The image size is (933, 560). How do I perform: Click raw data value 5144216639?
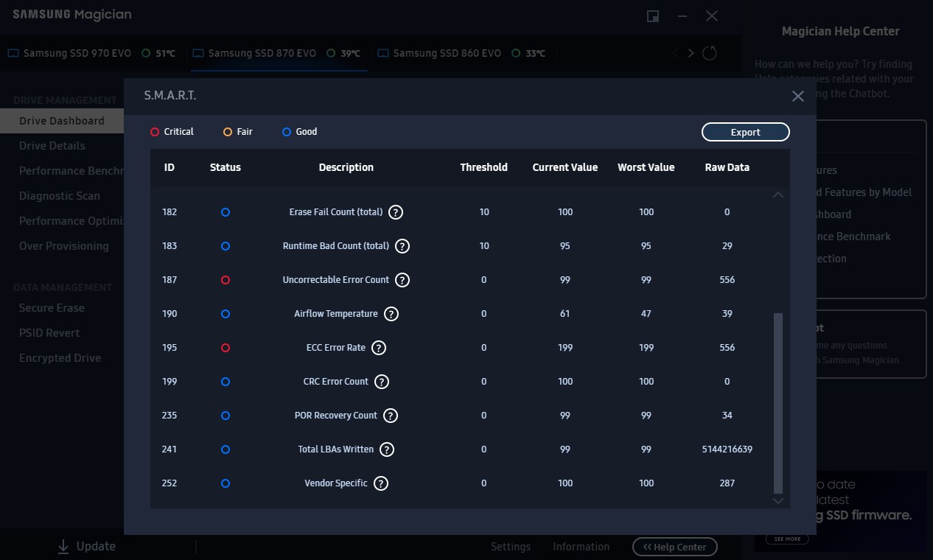(727, 449)
